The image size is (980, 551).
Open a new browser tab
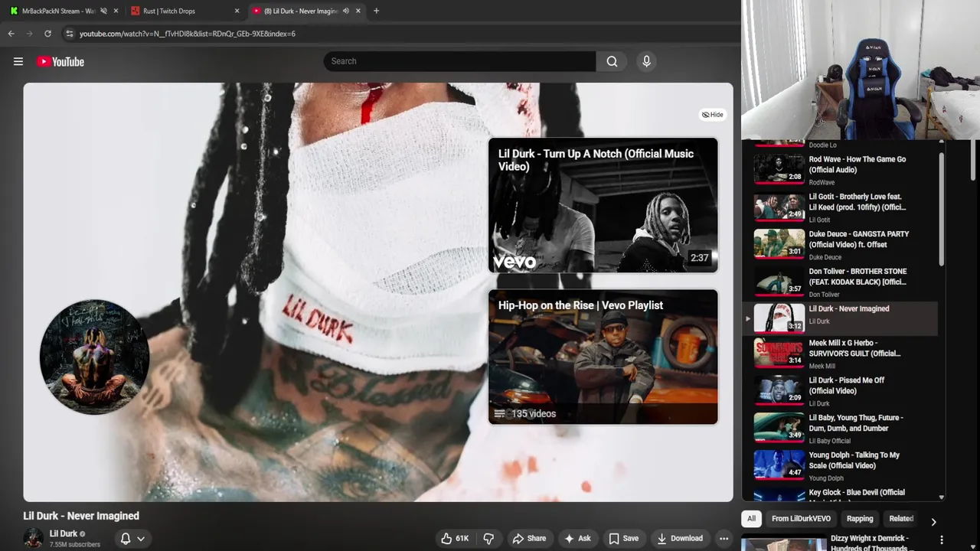coord(376,11)
